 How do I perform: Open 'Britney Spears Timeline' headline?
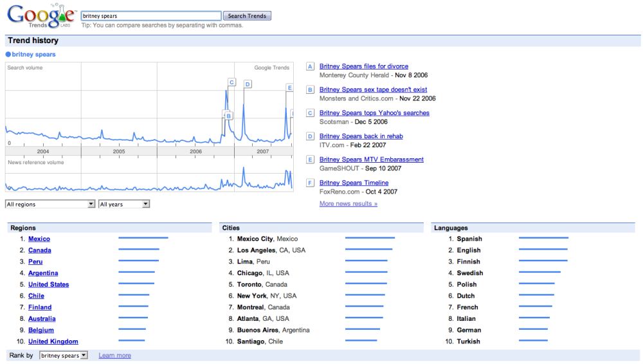click(354, 183)
